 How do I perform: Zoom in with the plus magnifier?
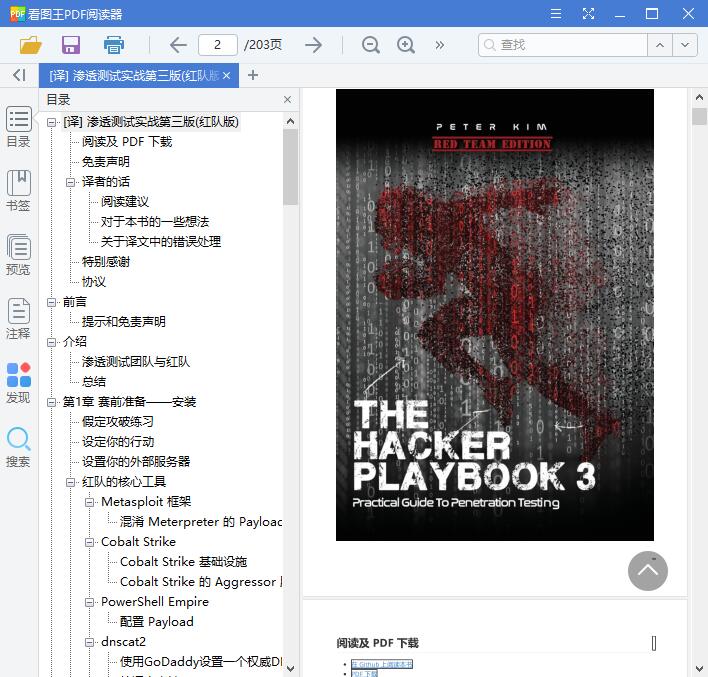[x=405, y=45]
